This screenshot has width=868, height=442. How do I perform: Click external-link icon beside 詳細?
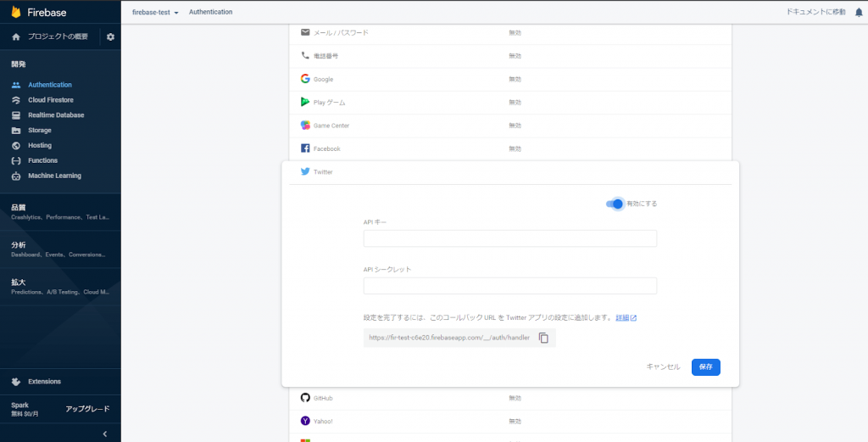(634, 318)
